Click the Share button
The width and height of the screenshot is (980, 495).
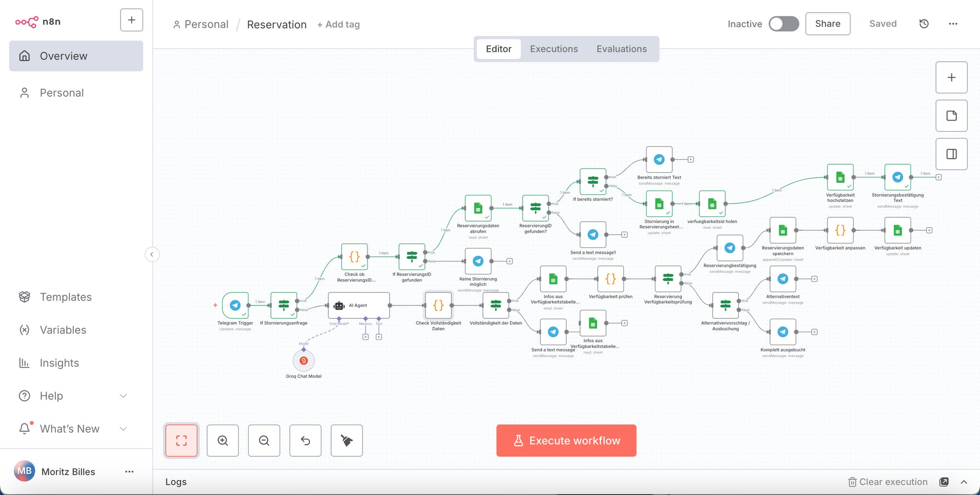click(x=827, y=24)
